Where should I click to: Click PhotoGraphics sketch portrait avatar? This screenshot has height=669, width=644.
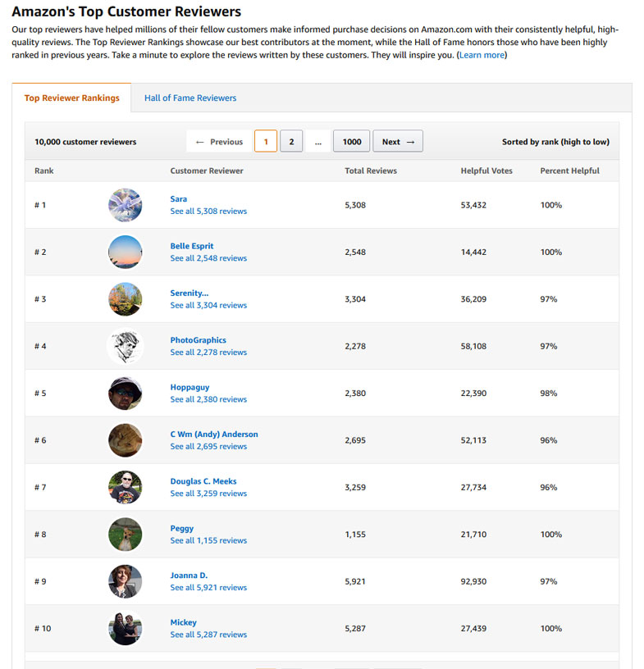pos(125,346)
